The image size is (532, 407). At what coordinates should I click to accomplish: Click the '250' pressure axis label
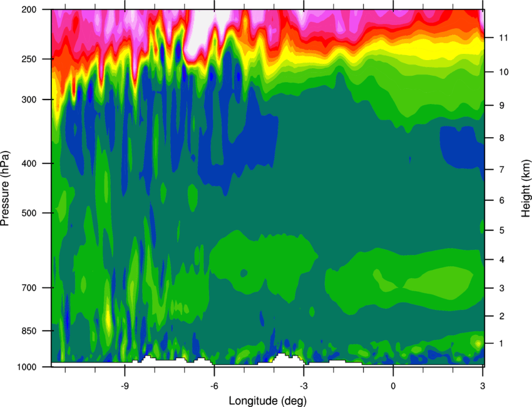(29, 59)
